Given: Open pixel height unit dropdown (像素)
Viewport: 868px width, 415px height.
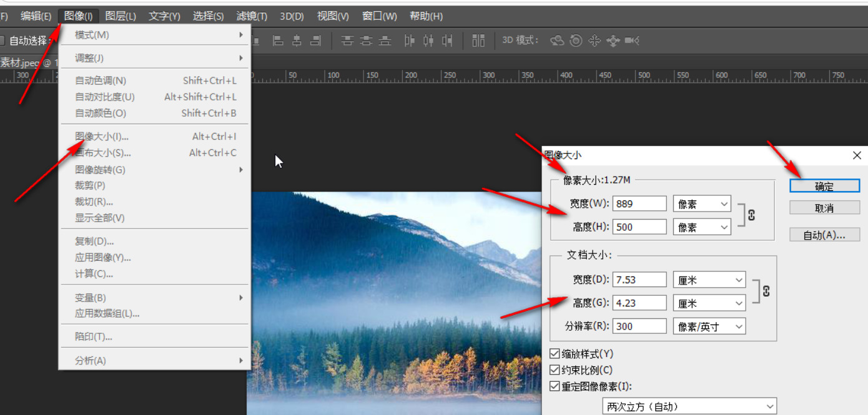Looking at the screenshot, I should (x=702, y=227).
